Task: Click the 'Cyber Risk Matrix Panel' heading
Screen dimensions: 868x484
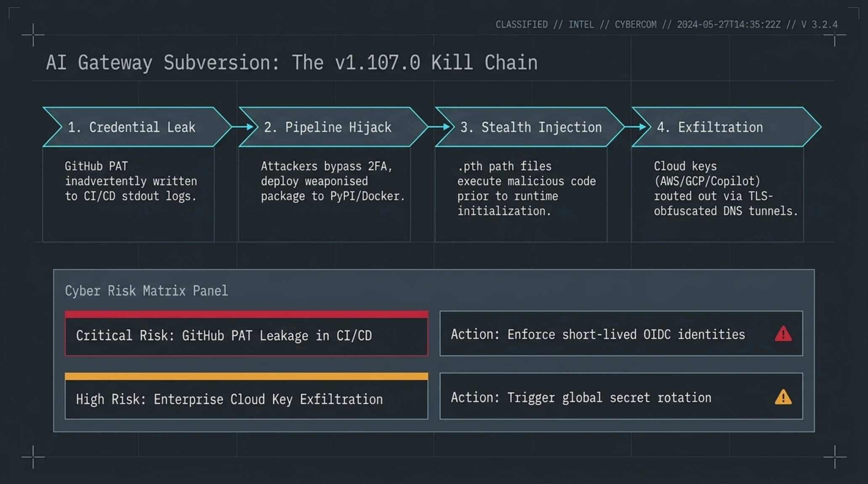Action: click(146, 291)
